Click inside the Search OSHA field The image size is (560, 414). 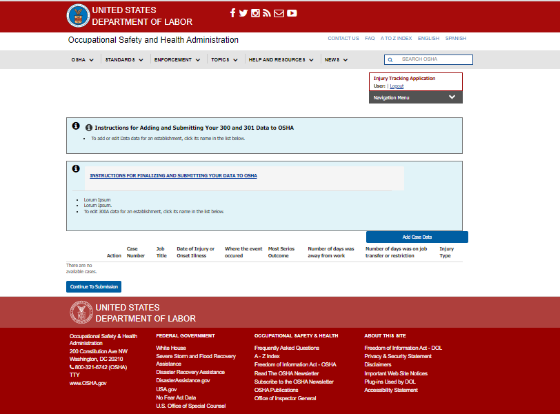click(x=428, y=59)
